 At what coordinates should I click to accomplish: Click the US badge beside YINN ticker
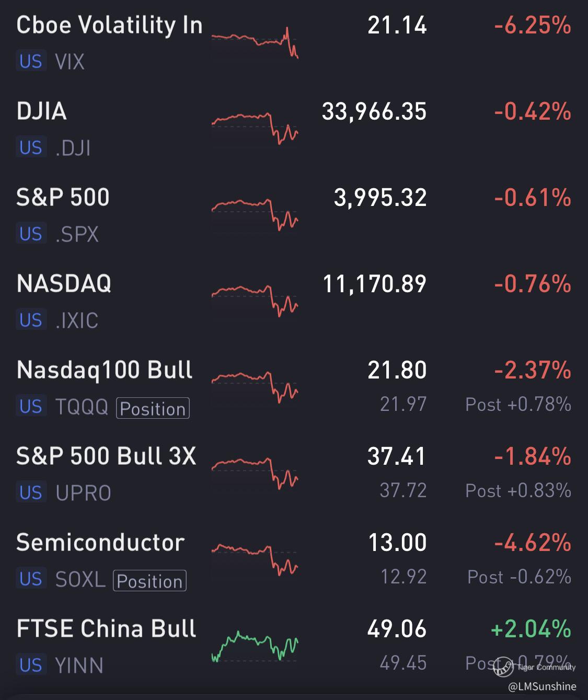31,665
